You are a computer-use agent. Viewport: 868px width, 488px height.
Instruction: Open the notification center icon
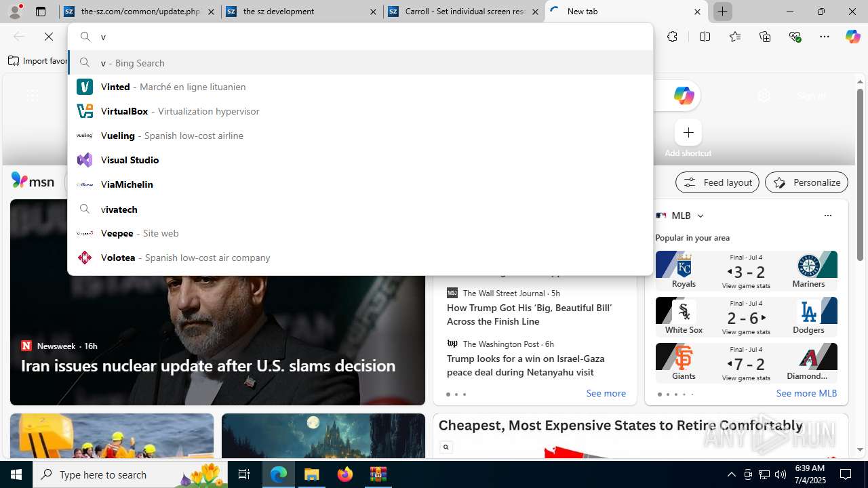846,474
